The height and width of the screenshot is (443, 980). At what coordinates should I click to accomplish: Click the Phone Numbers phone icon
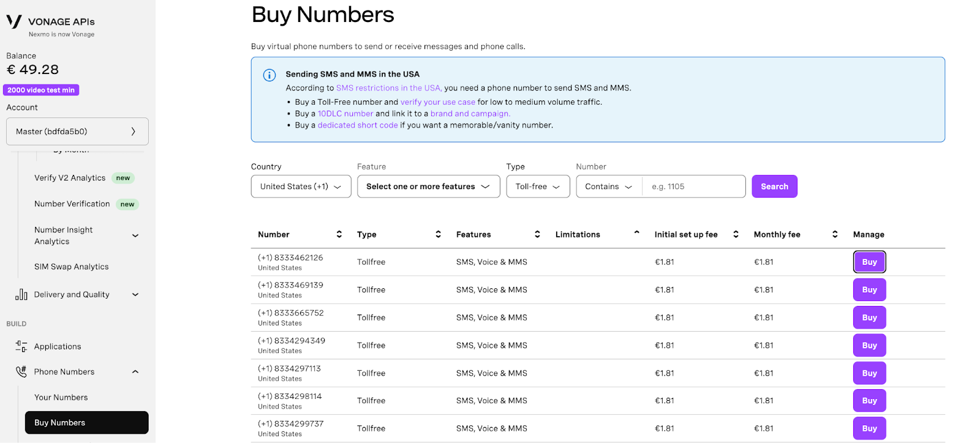tap(21, 371)
